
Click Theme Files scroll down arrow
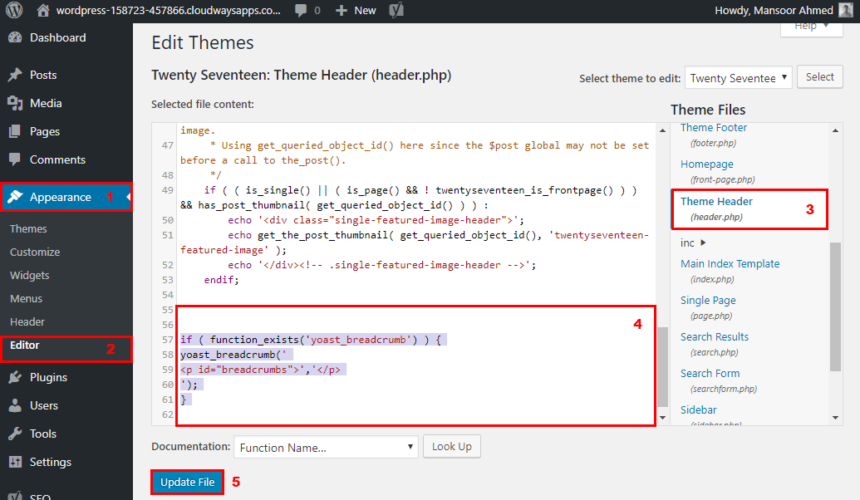click(x=835, y=418)
